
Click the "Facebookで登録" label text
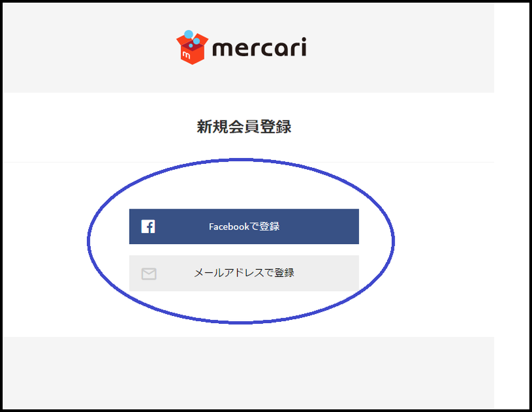244,226
